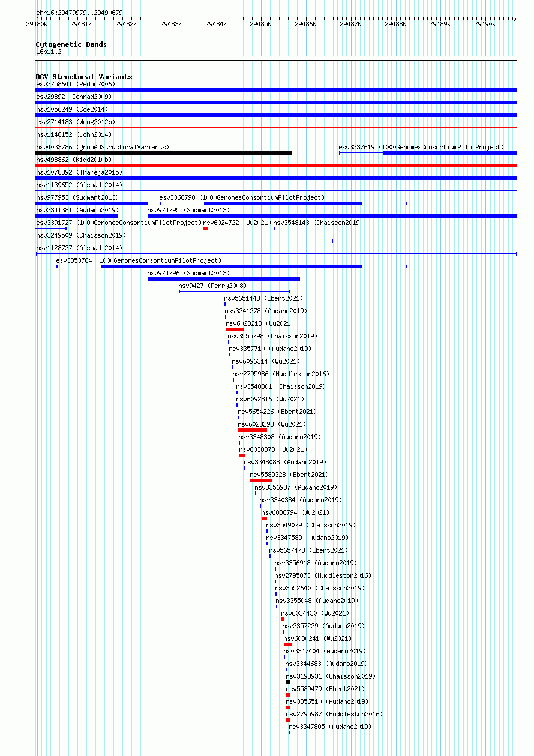
Task: Click nsv1139652 (Alsmadi2014) label
Action: point(79,185)
